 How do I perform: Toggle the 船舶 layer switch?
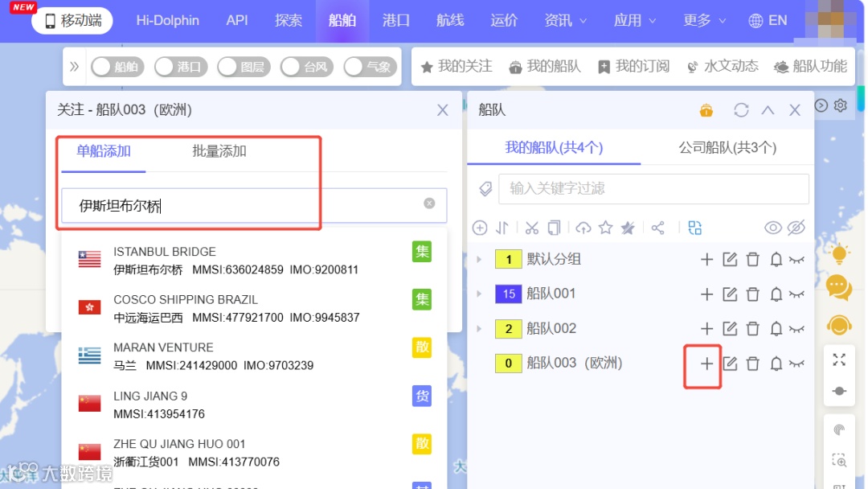click(117, 67)
